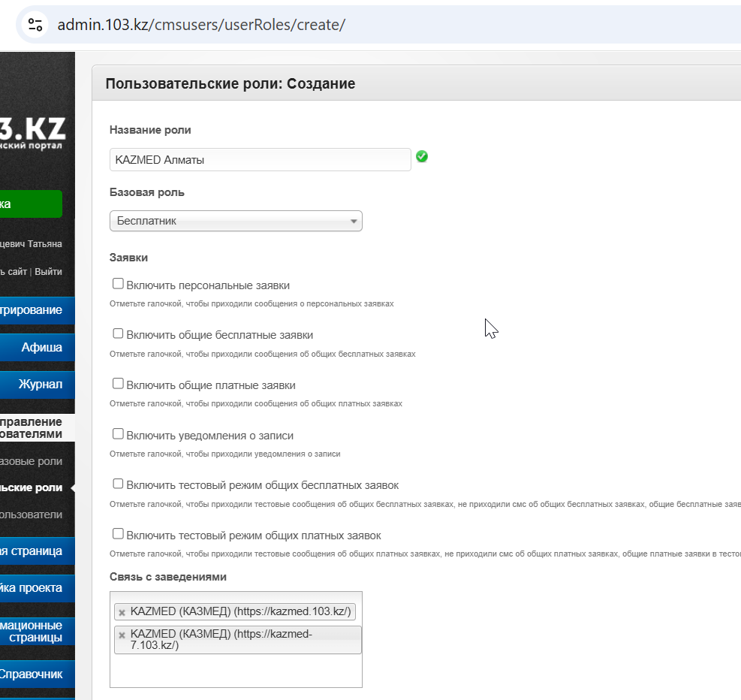
Task: Enable 'Включить персональные заявки' checkbox
Action: pyautogui.click(x=118, y=284)
